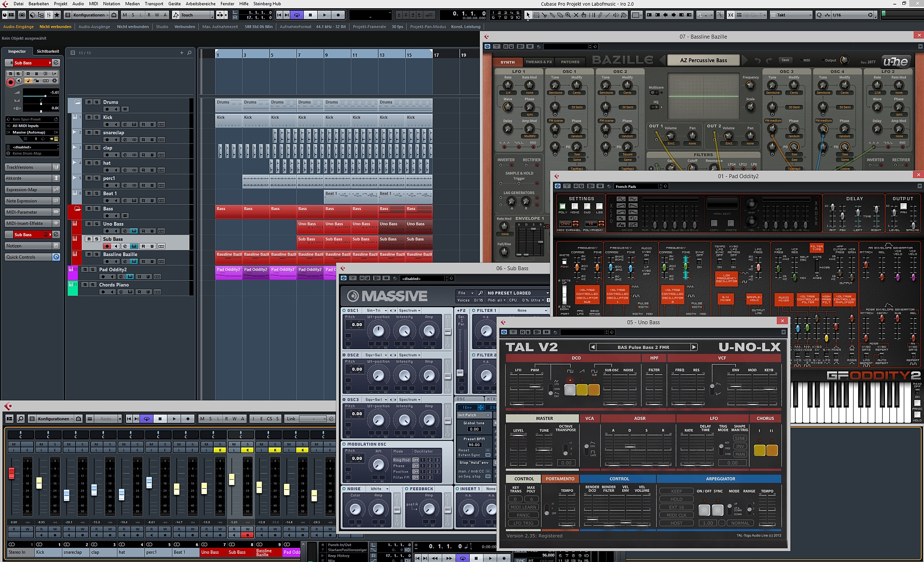Image resolution: width=924 pixels, height=562 pixels.
Task: Select the Erase tool
Action: [560, 15]
